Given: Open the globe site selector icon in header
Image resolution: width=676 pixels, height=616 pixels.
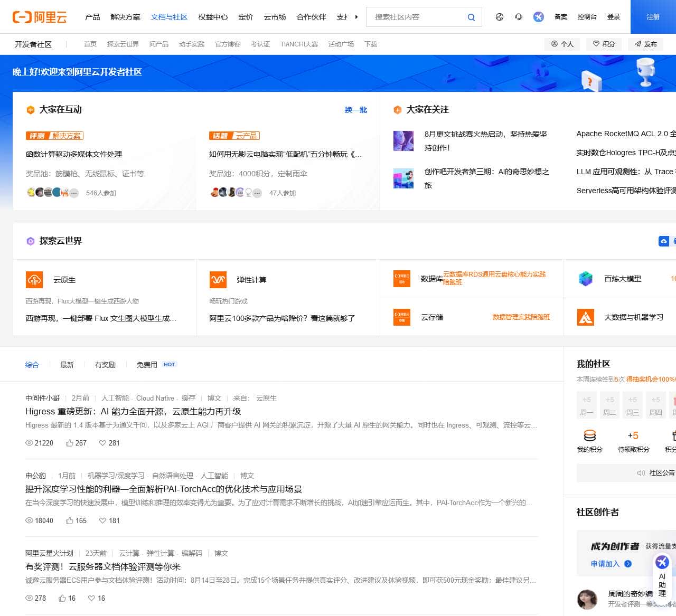Looking at the screenshot, I should click(499, 17).
